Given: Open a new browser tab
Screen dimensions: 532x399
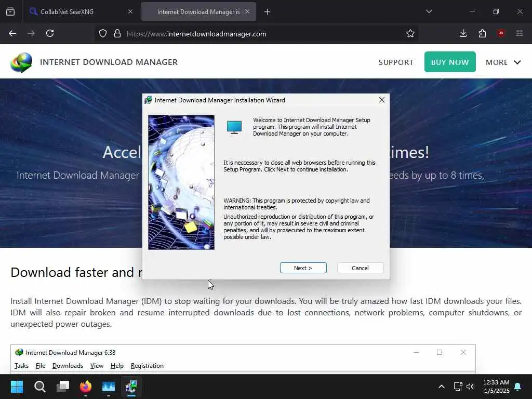Looking at the screenshot, I should (x=268, y=12).
